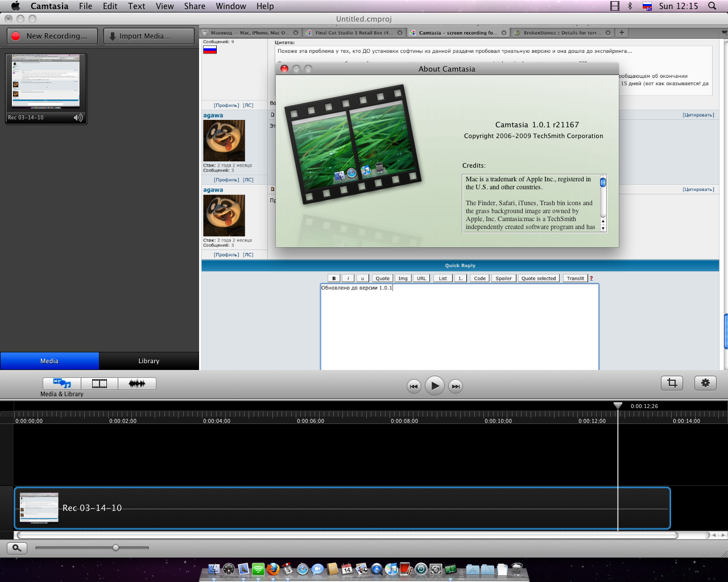Open the gear settings button
This screenshot has width=728, height=582.
coord(705,383)
